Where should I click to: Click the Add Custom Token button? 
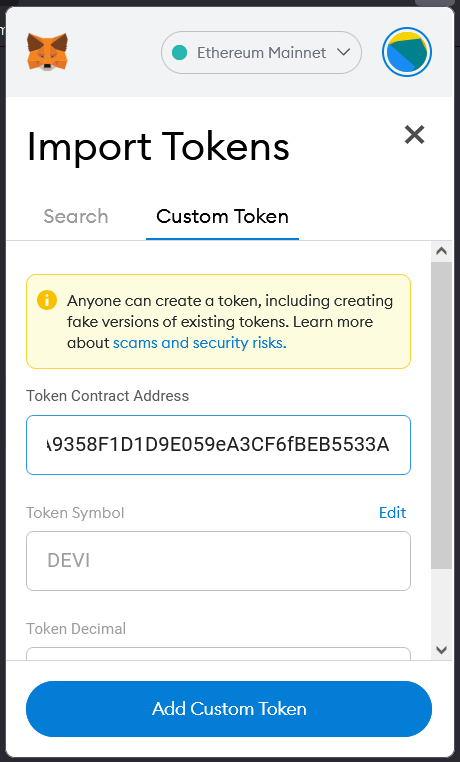(x=229, y=709)
